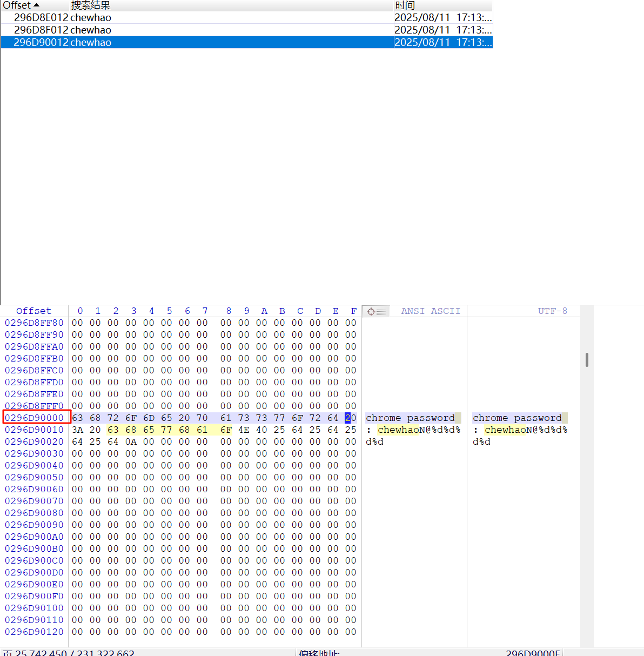The height and width of the screenshot is (656, 644).
Task: Click the 偏移地址 status bar label
Action: 319,653
